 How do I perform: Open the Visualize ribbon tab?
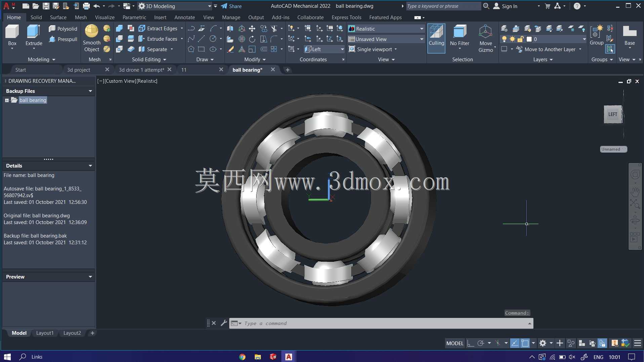(105, 17)
